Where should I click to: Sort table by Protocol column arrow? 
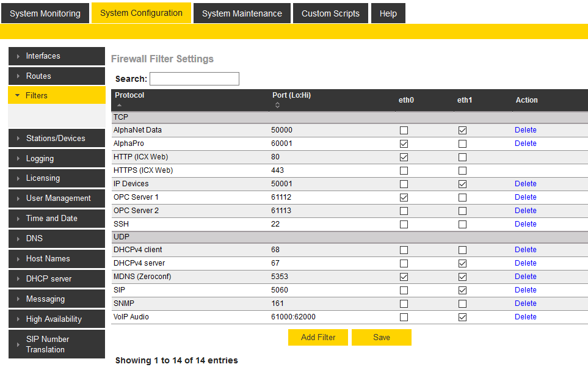119,105
